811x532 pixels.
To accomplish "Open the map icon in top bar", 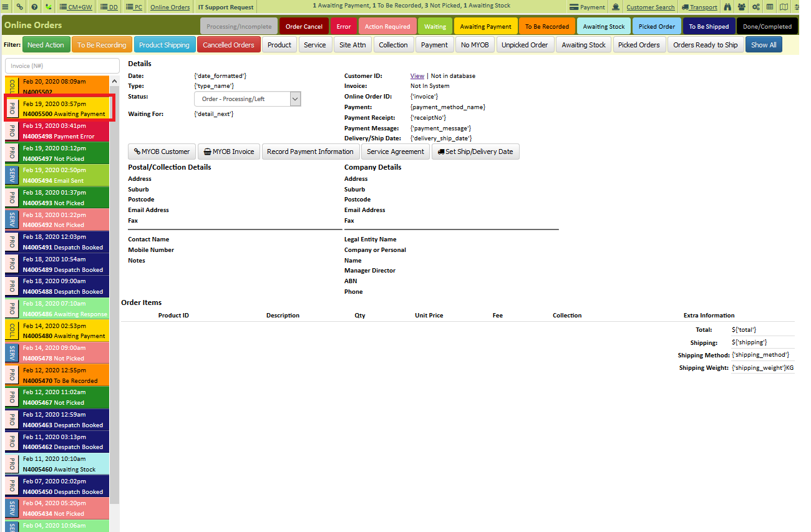I will 784,7.
